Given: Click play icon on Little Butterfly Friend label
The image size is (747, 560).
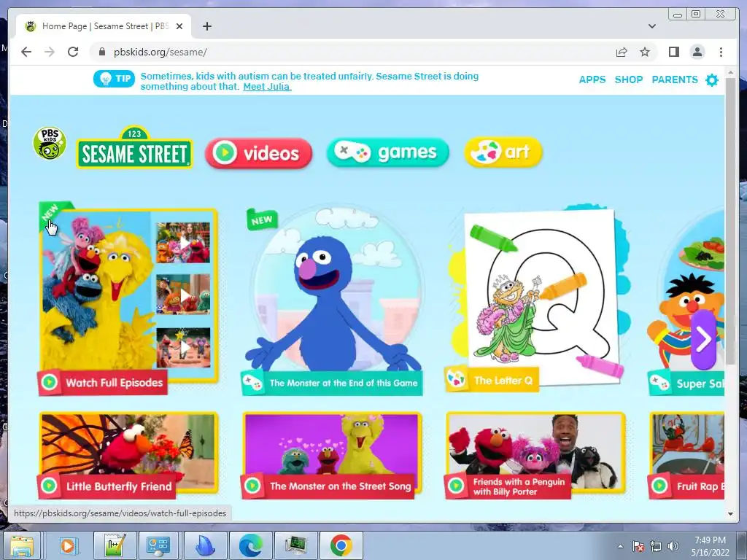Looking at the screenshot, I should tap(49, 486).
